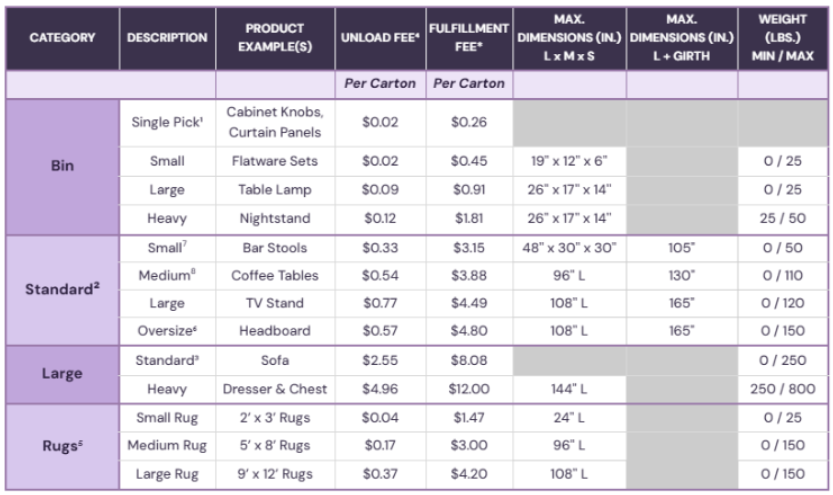The width and height of the screenshot is (833, 495).
Task: Select the $12.00 fulfillment fee cell
Action: (469, 387)
